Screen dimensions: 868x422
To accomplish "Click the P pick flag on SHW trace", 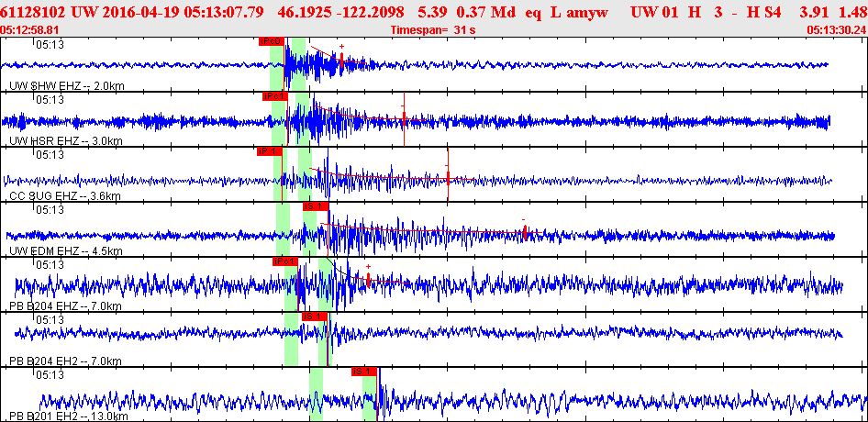I will pos(271,41).
